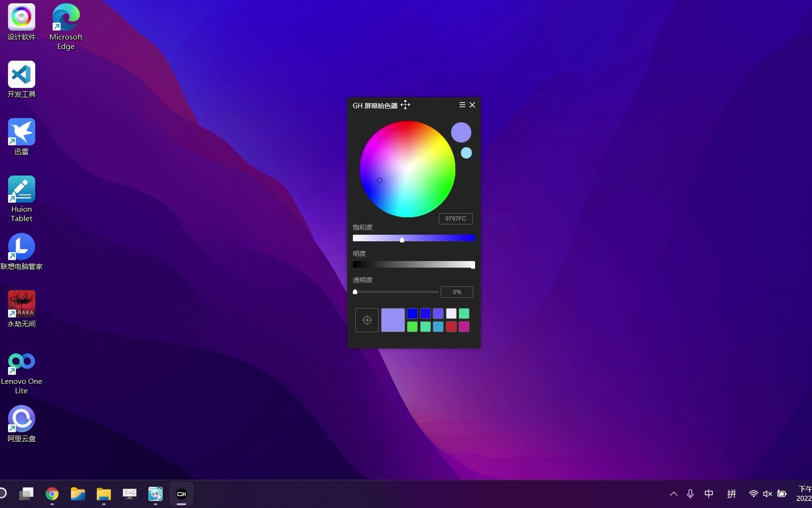The width and height of the screenshot is (812, 508).
Task: Close the GH screen color picker window
Action: 472,105
